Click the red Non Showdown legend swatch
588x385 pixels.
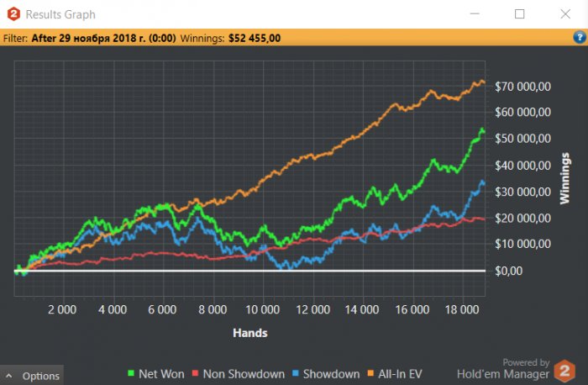click(195, 373)
